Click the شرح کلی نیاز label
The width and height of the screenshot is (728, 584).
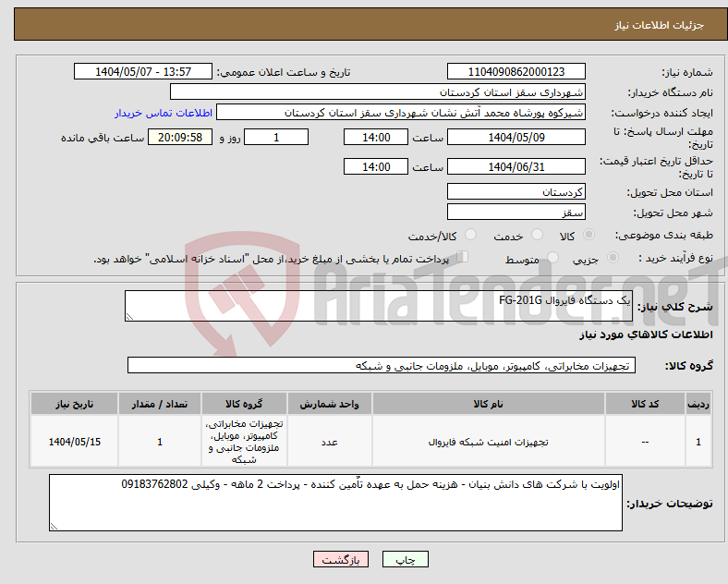(x=675, y=307)
